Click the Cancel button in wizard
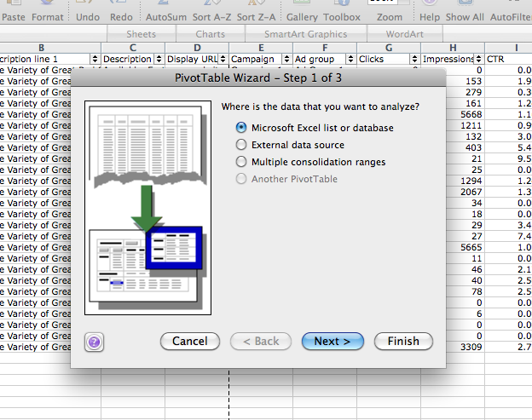 [x=190, y=341]
